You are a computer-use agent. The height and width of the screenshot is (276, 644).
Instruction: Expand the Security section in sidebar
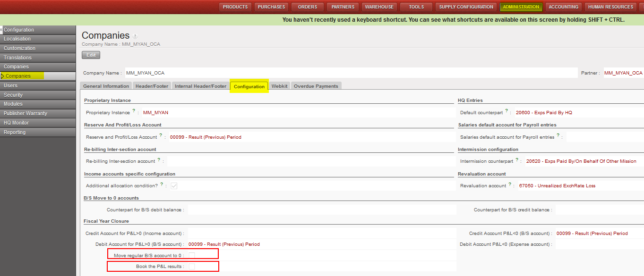[13, 95]
